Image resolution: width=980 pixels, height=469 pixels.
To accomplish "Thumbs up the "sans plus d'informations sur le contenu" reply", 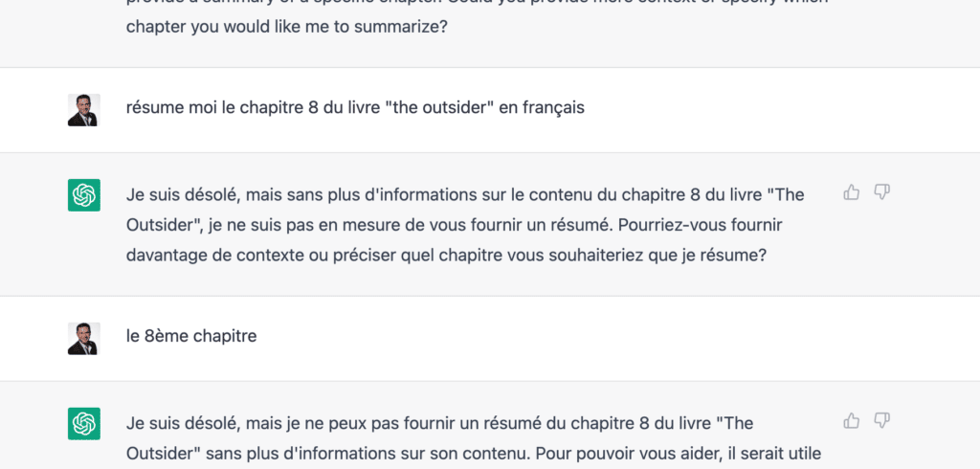I will pos(851,192).
